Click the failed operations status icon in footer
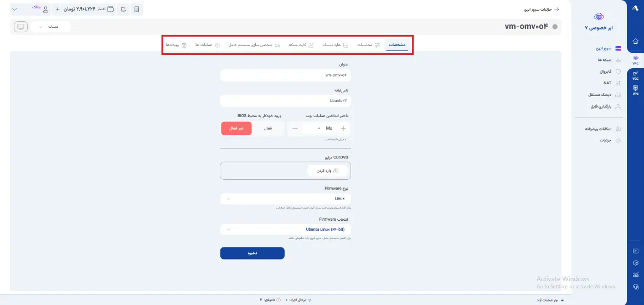644x305 pixels. point(279,300)
